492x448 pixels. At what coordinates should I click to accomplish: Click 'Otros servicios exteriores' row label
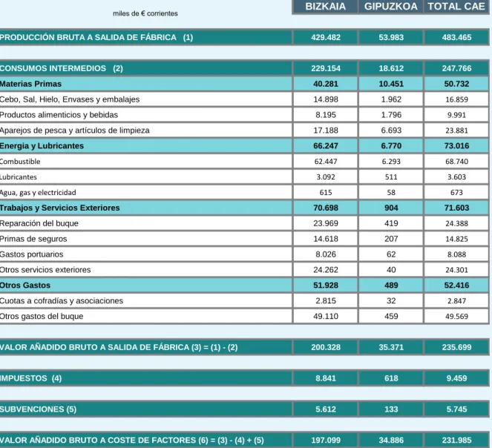coord(45,270)
